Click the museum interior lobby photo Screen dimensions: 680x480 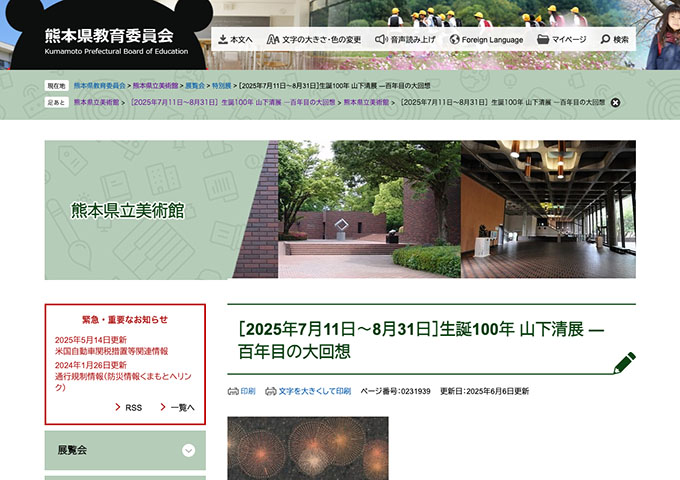point(549,209)
